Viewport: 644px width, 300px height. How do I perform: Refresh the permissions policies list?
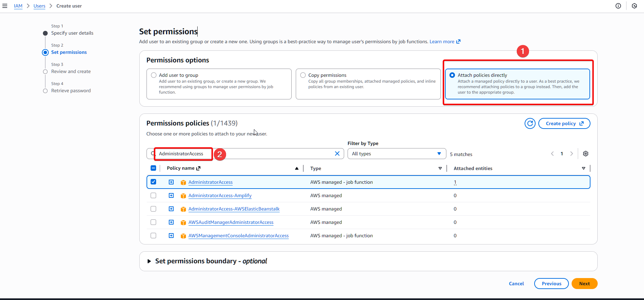pos(530,123)
